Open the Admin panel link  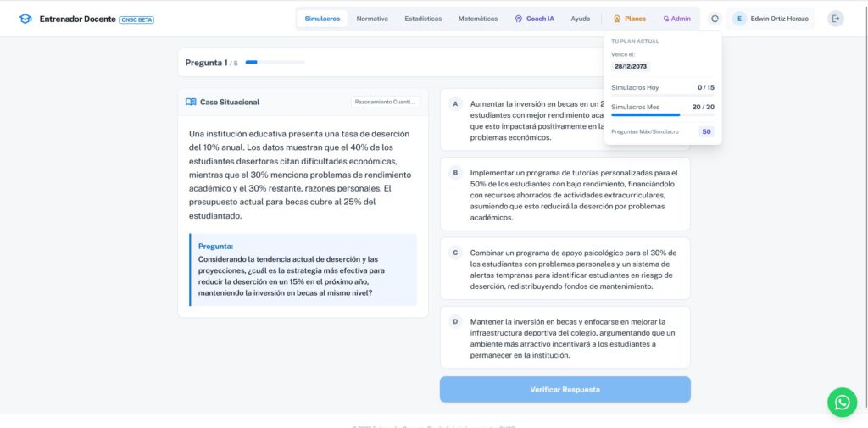pos(676,19)
